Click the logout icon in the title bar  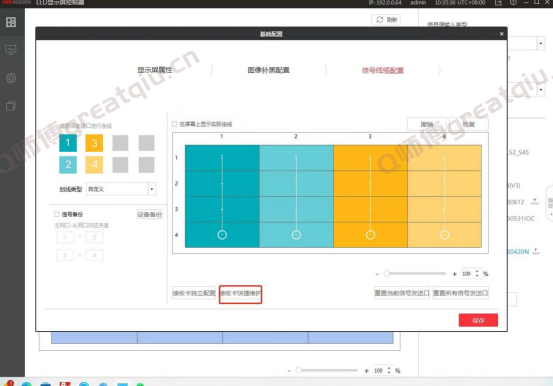pos(498,2)
